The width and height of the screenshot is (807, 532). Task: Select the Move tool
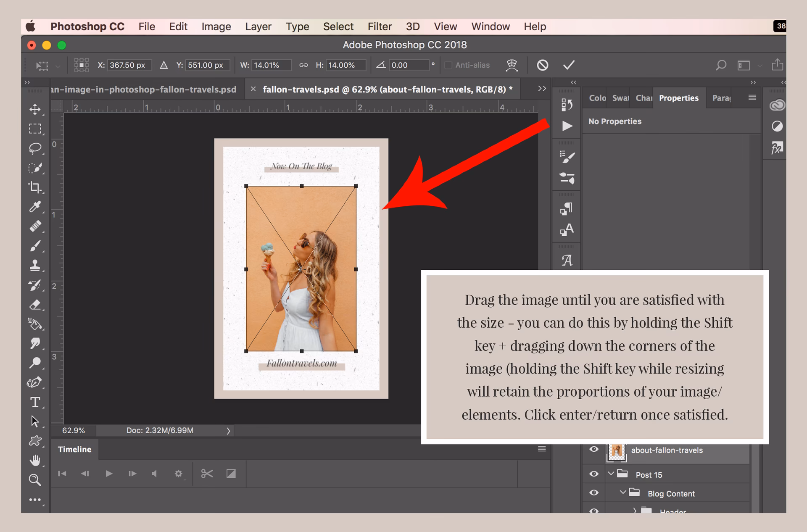[35, 109]
